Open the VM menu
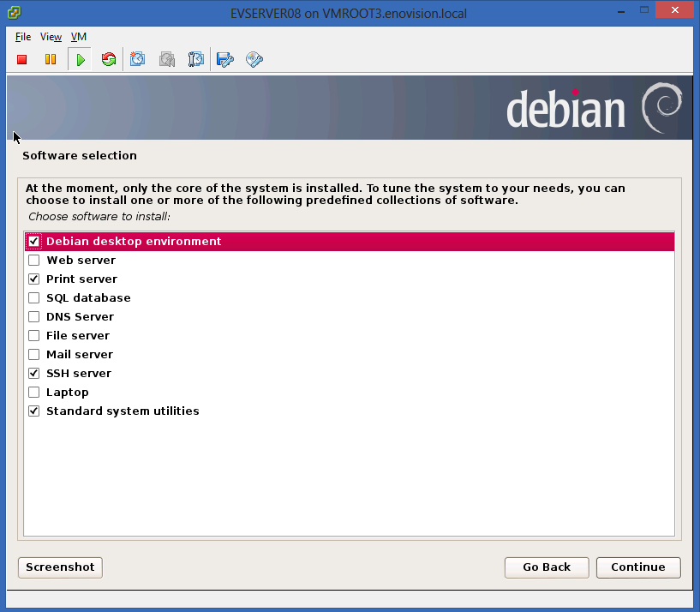Viewport: 700px width, 612px height. point(79,37)
